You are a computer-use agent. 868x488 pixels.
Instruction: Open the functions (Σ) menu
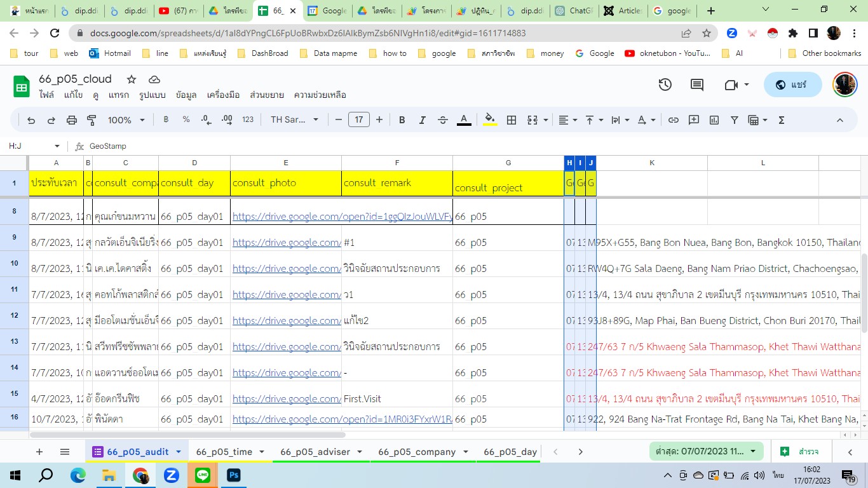pyautogui.click(x=782, y=120)
